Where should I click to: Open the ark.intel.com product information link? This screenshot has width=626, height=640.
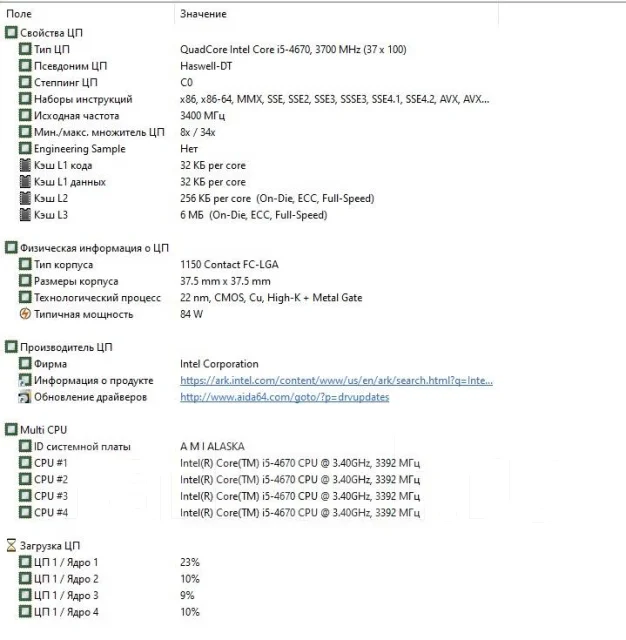coord(336,380)
